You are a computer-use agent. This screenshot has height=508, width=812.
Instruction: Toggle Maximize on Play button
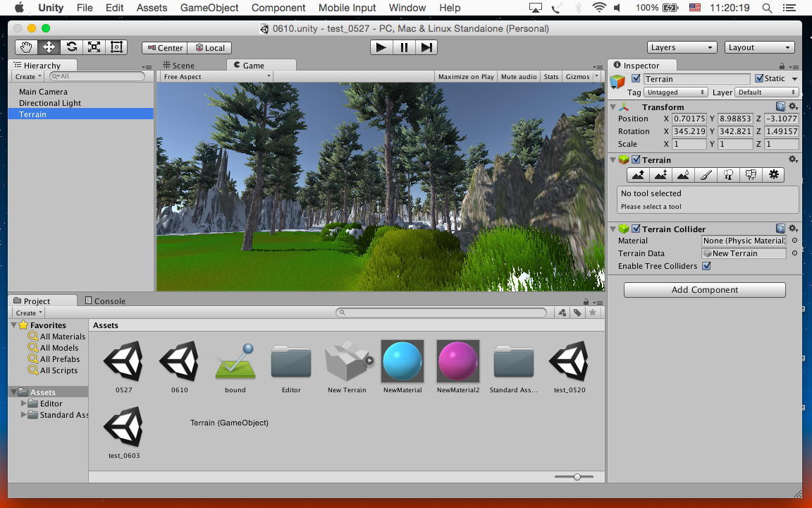[x=466, y=76]
